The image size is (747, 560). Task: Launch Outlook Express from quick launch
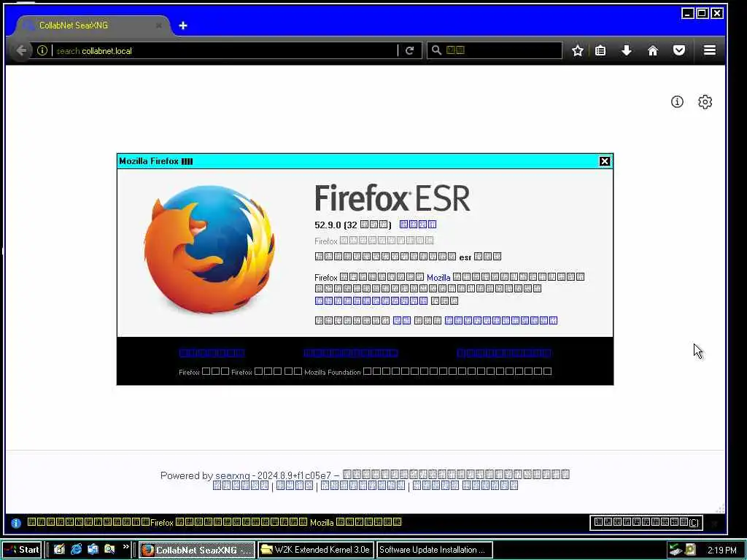(93, 550)
